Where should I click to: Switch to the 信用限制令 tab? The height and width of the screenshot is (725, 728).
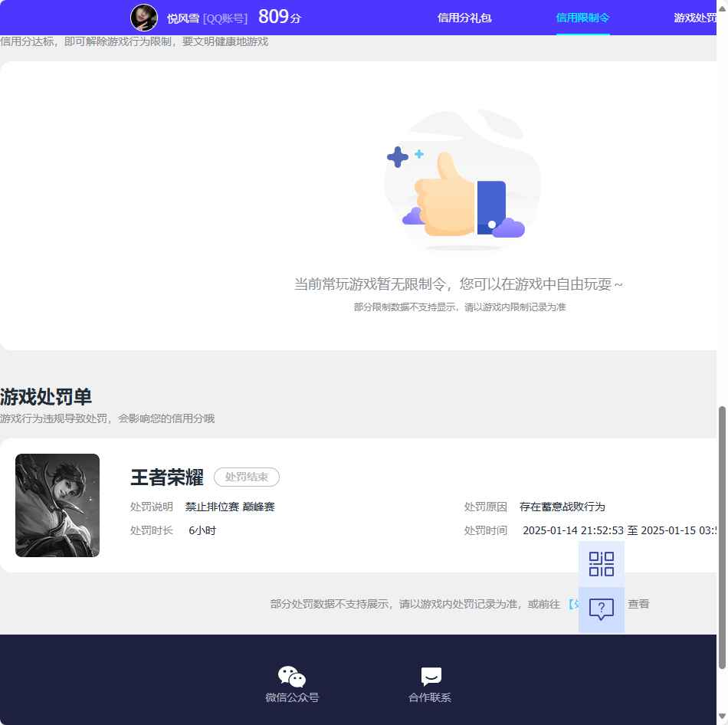point(582,18)
